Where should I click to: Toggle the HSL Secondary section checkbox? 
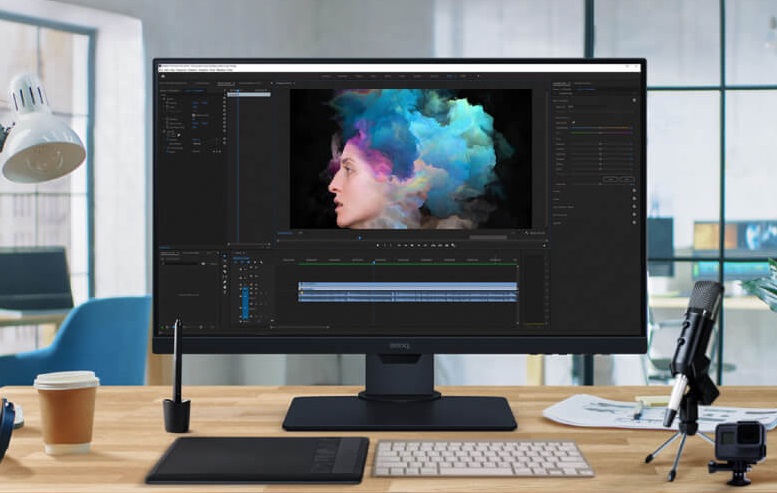tap(634, 215)
